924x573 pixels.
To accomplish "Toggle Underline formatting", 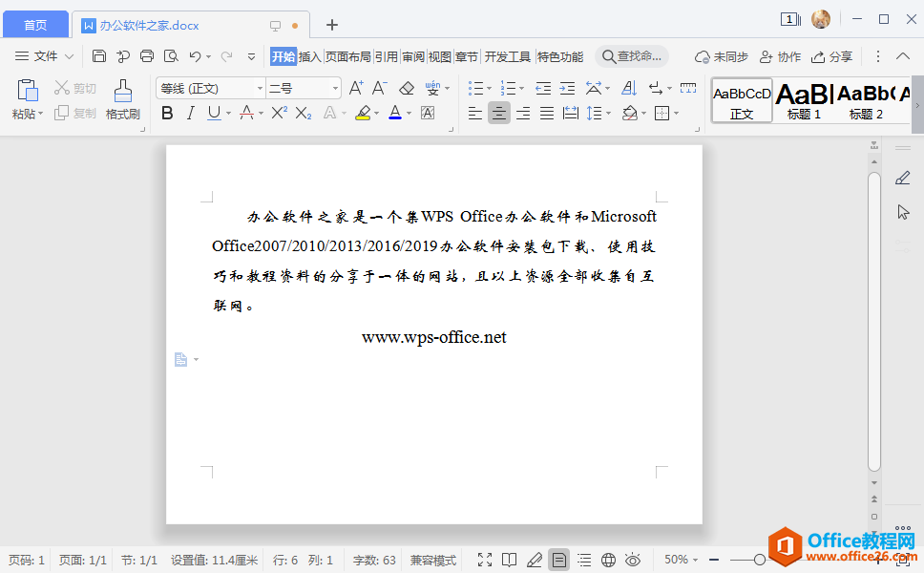I will pos(214,113).
